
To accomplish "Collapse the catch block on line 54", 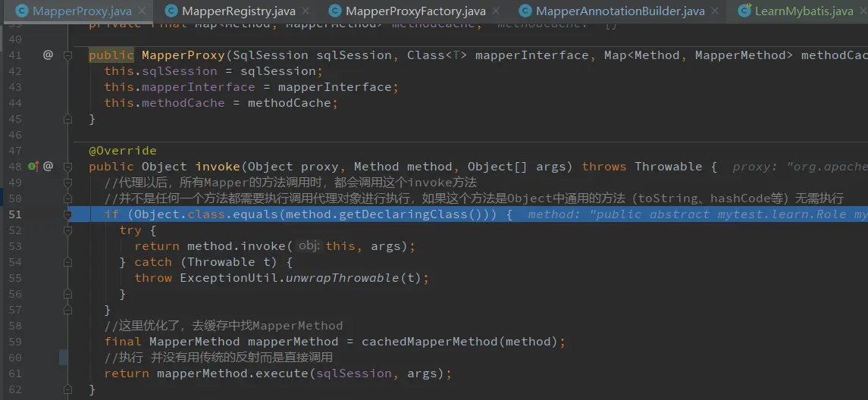I will (67, 261).
